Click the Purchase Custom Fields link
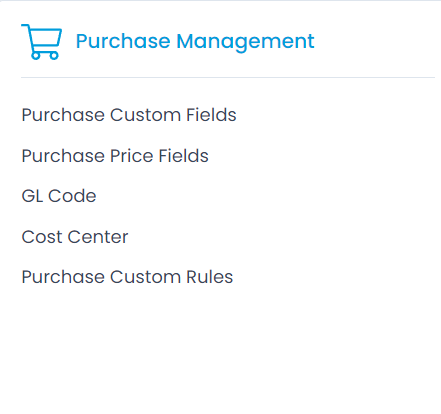The height and width of the screenshot is (414, 441). click(129, 115)
